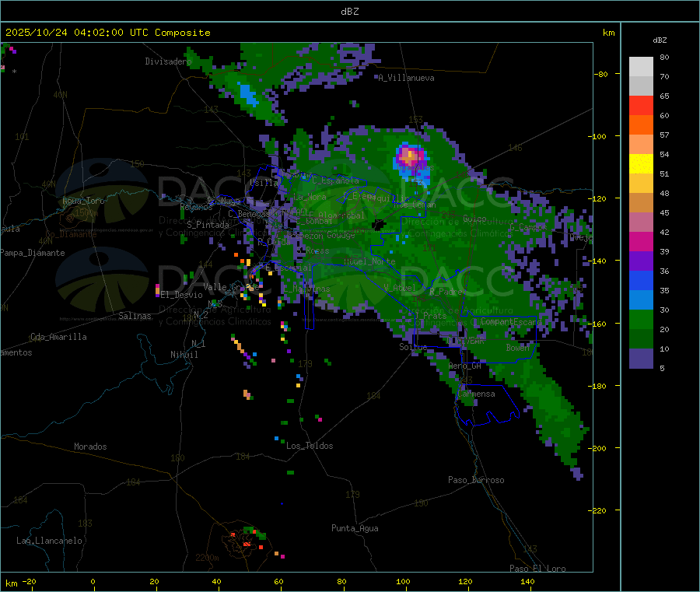
Task: Click the 'Agua_Toro' map label
Action: point(83,201)
